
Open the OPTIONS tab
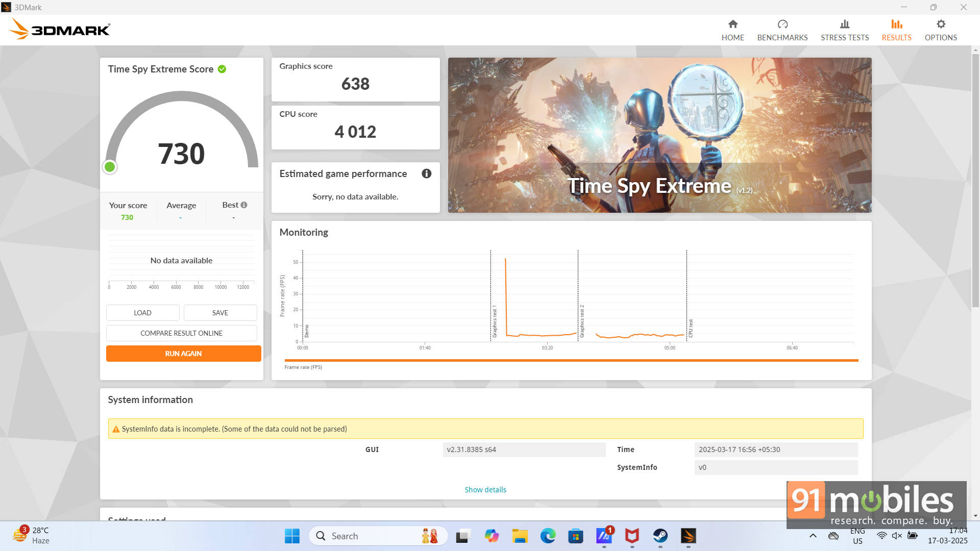(x=940, y=30)
